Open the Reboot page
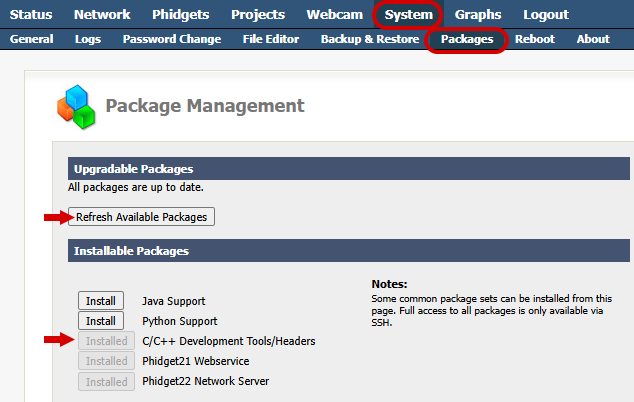Screen dimensions: 634x402 [x=535, y=39]
